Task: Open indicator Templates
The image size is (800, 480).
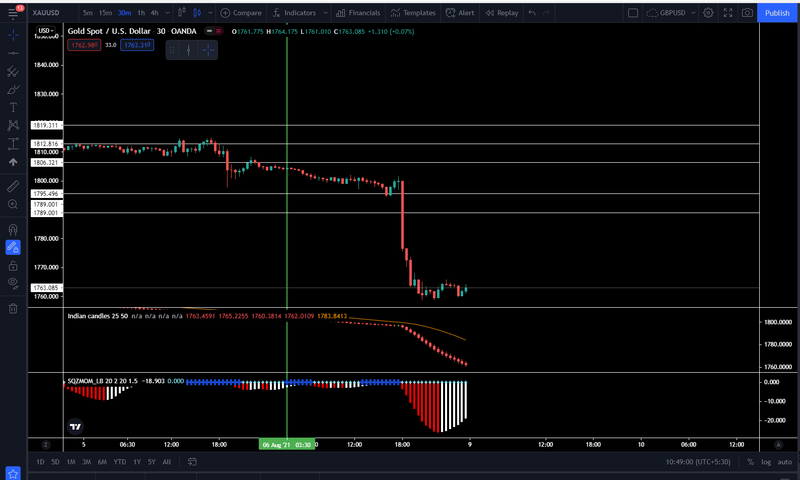Action: (x=413, y=13)
